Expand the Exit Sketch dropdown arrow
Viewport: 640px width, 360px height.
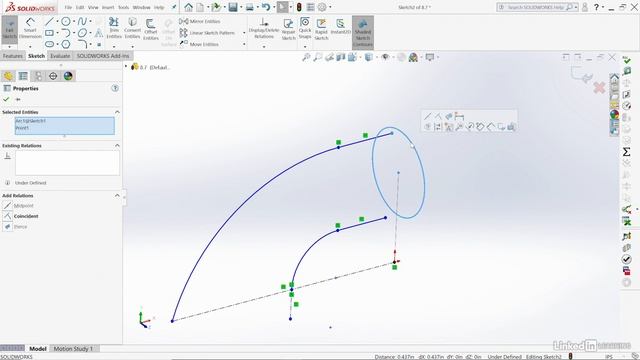click(9, 47)
